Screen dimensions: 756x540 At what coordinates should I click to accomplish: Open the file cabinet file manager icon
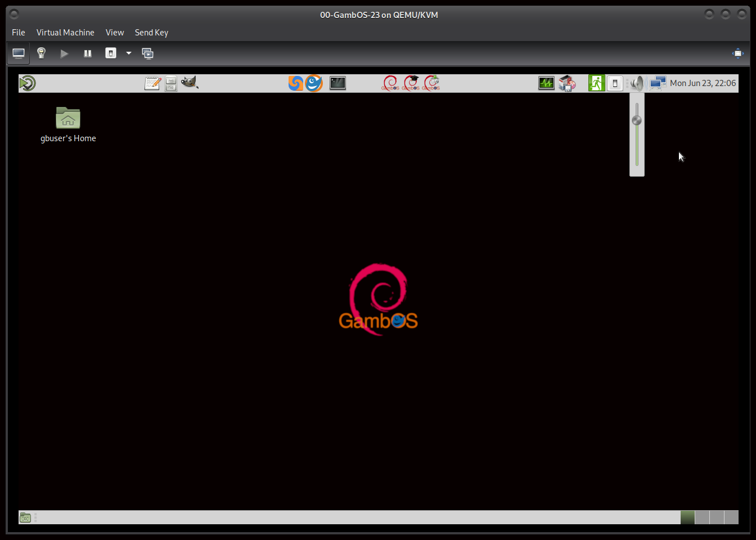pyautogui.click(x=171, y=83)
